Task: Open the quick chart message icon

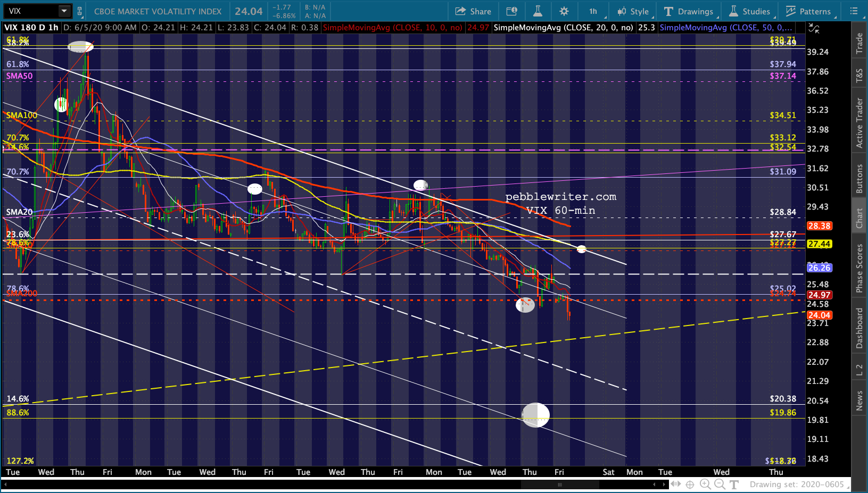Action: [511, 11]
